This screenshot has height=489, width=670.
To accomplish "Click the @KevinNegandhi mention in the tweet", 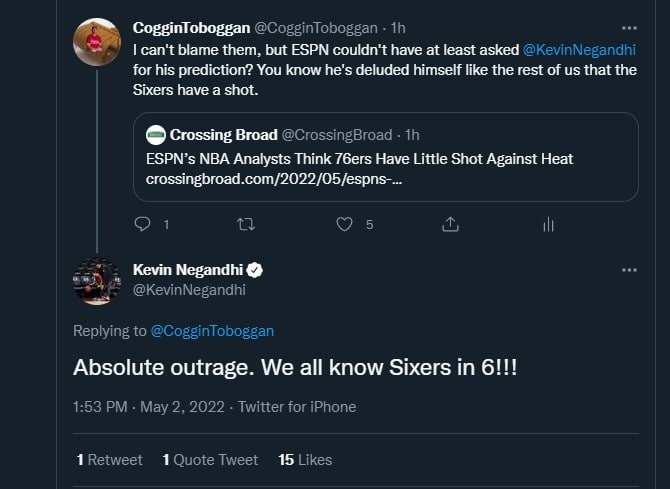I will pyautogui.click(x=578, y=49).
